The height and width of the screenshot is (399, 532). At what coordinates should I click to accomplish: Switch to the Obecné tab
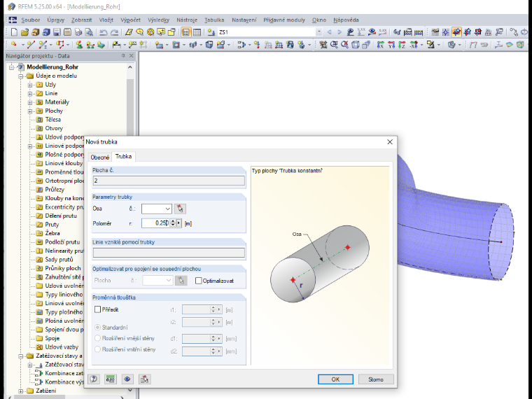coord(100,157)
